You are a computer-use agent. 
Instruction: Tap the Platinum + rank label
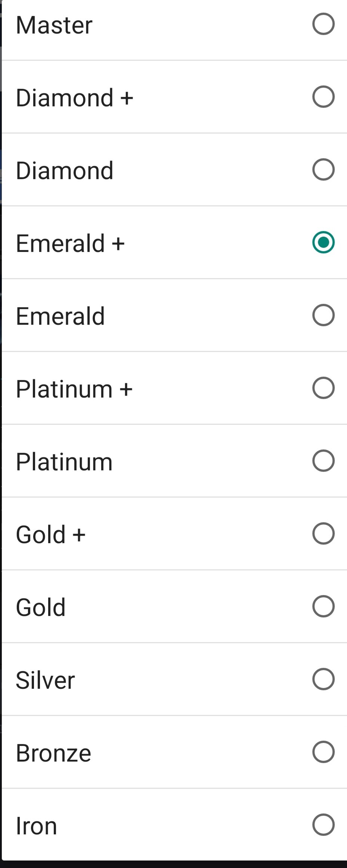[x=74, y=389]
